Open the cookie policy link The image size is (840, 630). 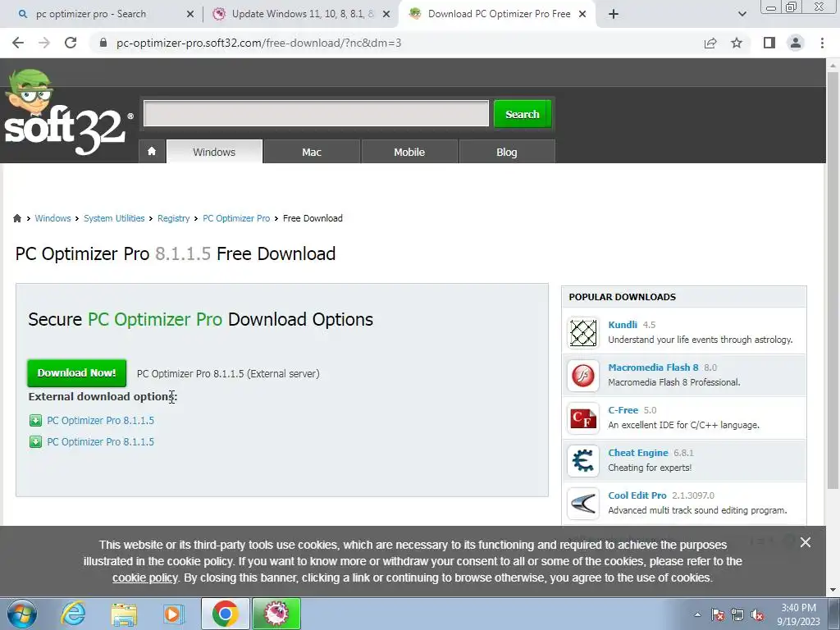point(144,578)
